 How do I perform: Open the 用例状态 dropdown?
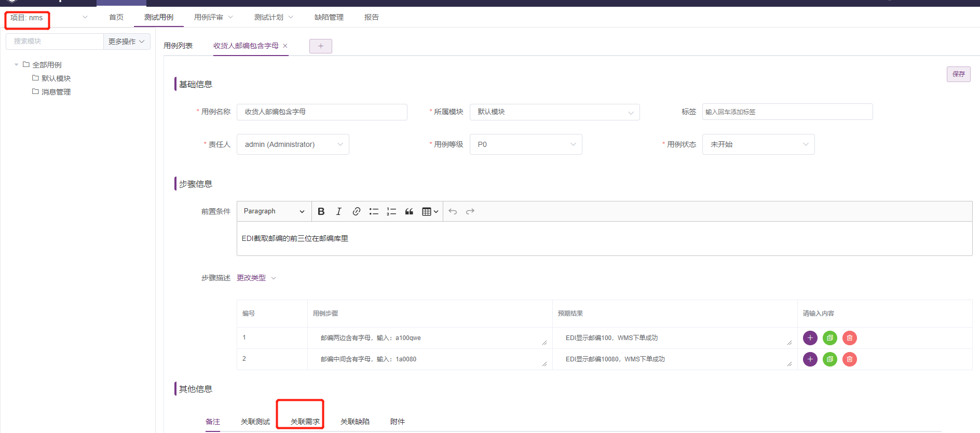[x=758, y=144]
